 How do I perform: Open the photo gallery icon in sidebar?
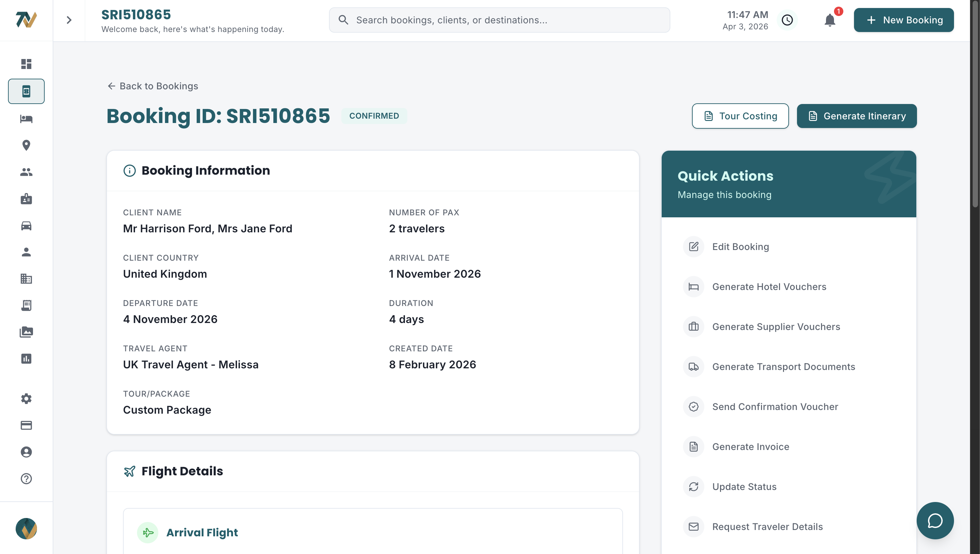(x=26, y=332)
